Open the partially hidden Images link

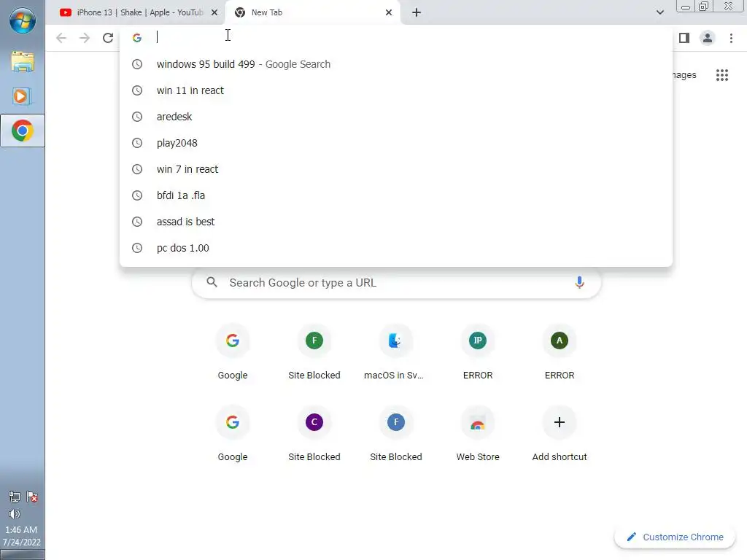click(x=684, y=75)
